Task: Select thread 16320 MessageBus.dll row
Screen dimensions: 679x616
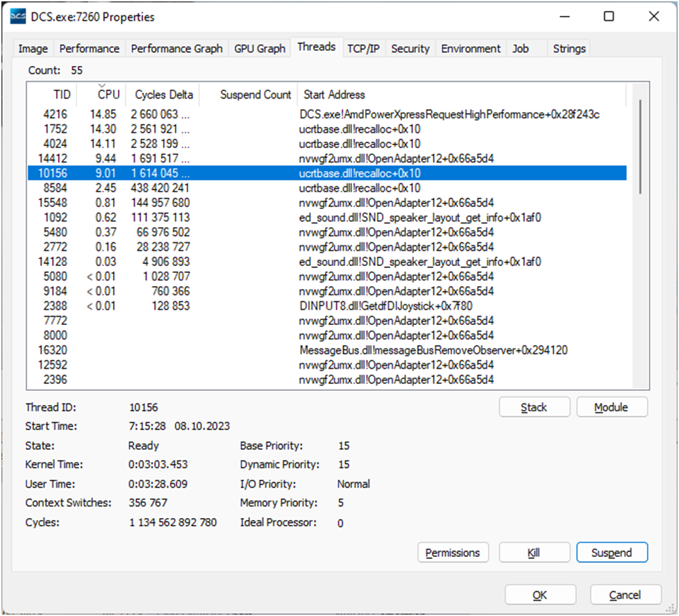Action: (327, 350)
